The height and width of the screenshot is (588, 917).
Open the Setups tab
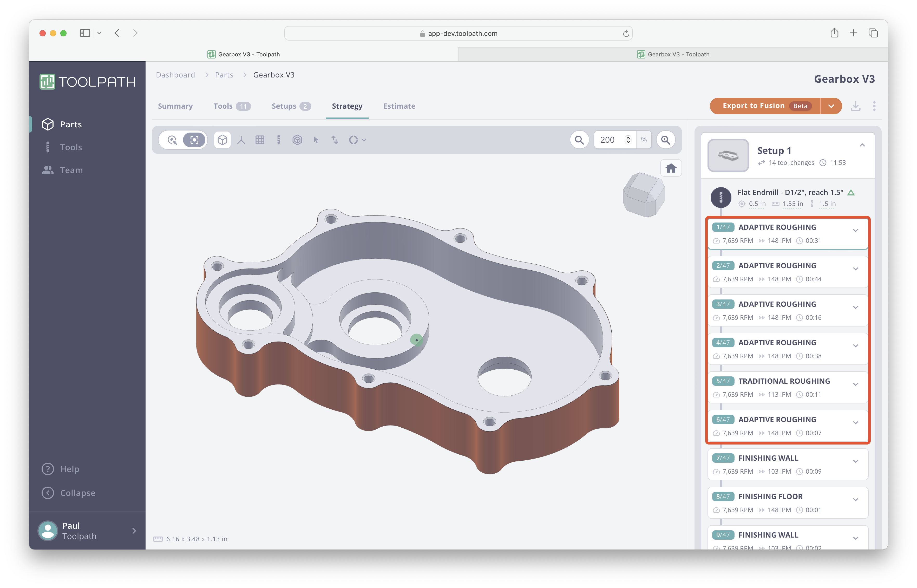[284, 106]
